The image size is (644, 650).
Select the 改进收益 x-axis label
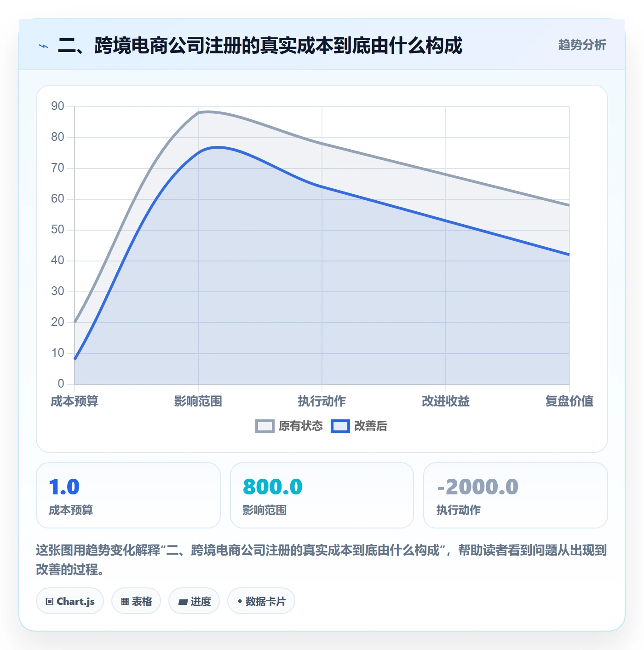[x=446, y=401]
